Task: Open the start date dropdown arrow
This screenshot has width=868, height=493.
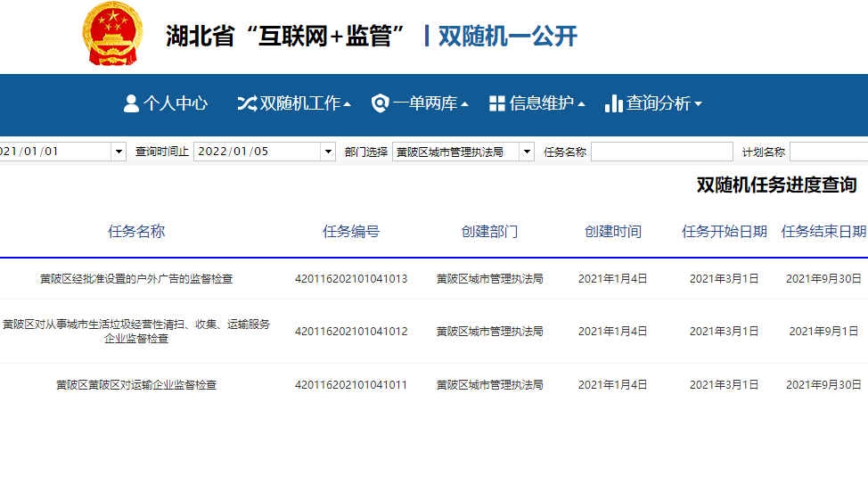Action: tap(119, 152)
